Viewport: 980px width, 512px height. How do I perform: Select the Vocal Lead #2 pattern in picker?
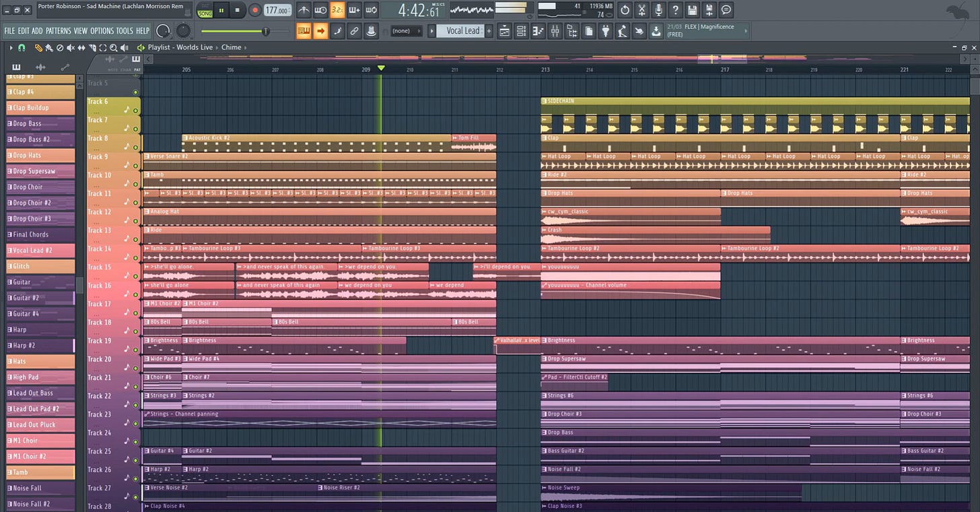[x=40, y=250]
